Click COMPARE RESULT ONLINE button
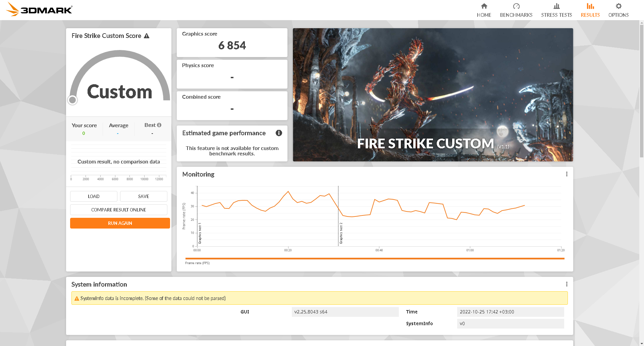644x346 pixels. click(x=119, y=210)
